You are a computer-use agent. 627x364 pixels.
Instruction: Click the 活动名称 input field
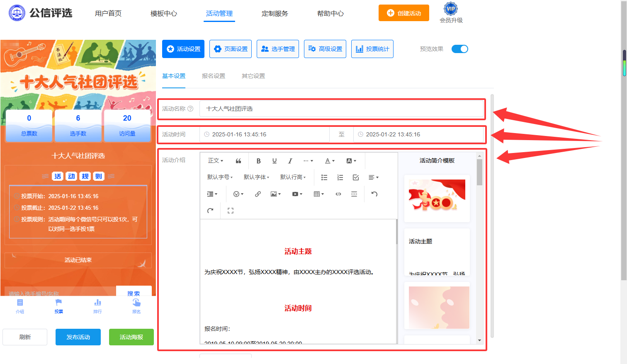(342, 109)
